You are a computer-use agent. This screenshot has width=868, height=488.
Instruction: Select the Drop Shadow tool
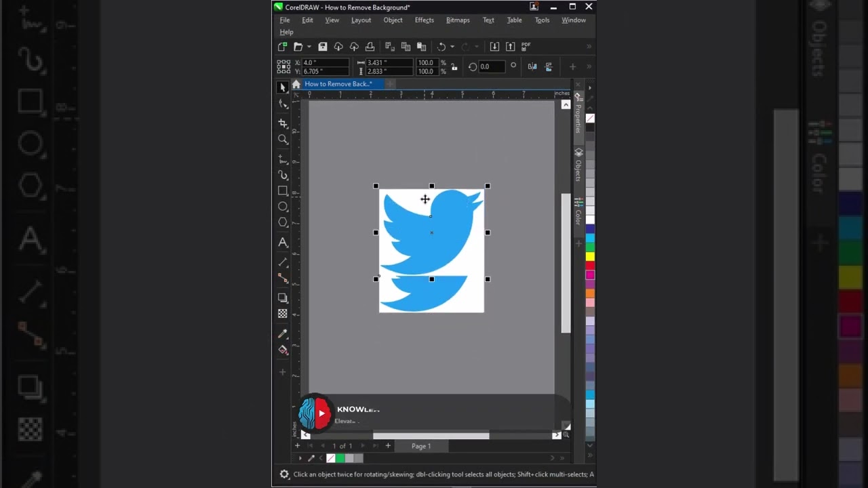tap(283, 298)
